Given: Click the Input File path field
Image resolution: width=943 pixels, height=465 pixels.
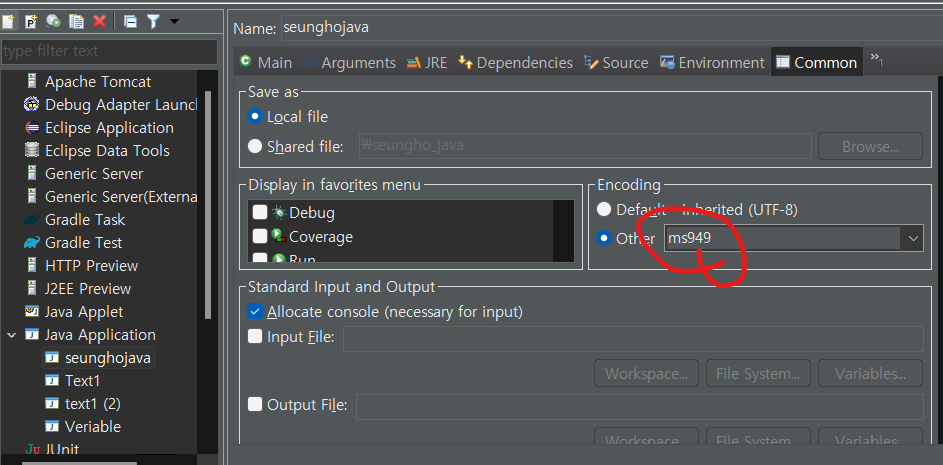Looking at the screenshot, I should coord(633,339).
